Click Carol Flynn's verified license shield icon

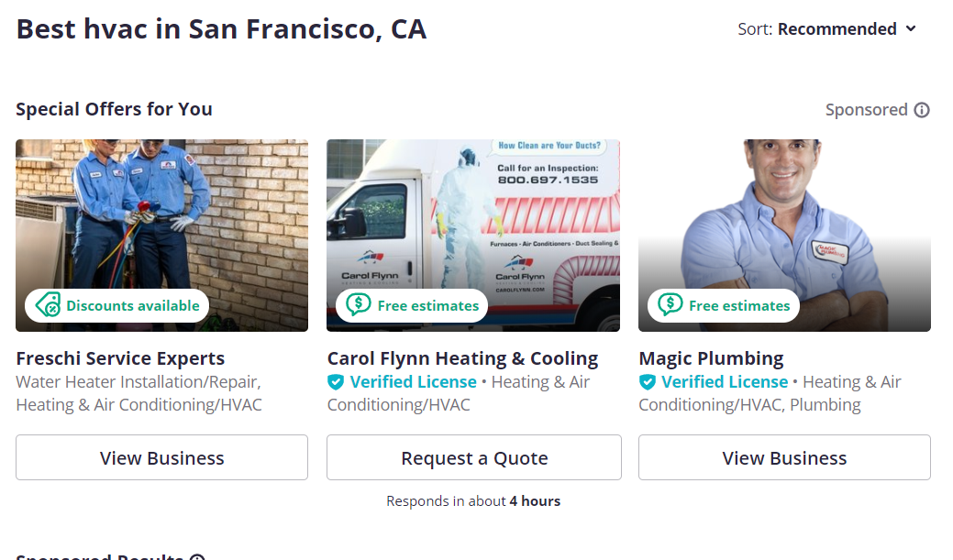pyautogui.click(x=337, y=382)
